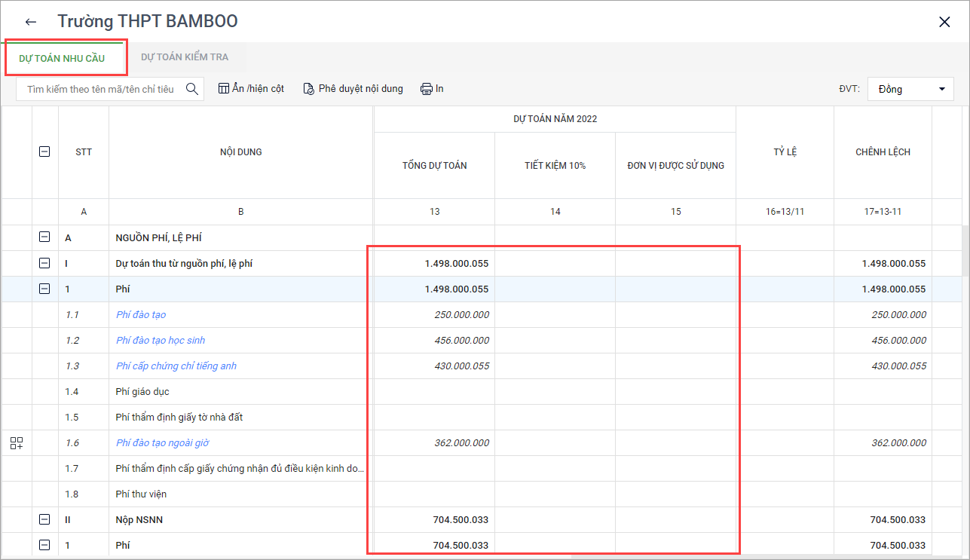Click the back arrow beside Trường THPT BAMBOO
The width and height of the screenshot is (970, 560).
31,22
